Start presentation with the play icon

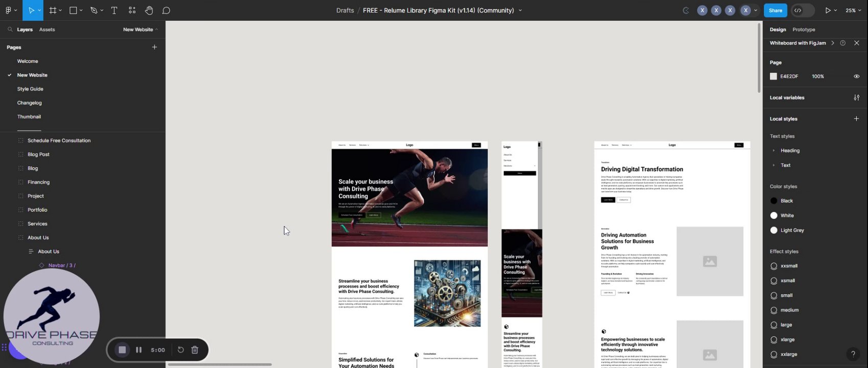pyautogui.click(x=828, y=10)
